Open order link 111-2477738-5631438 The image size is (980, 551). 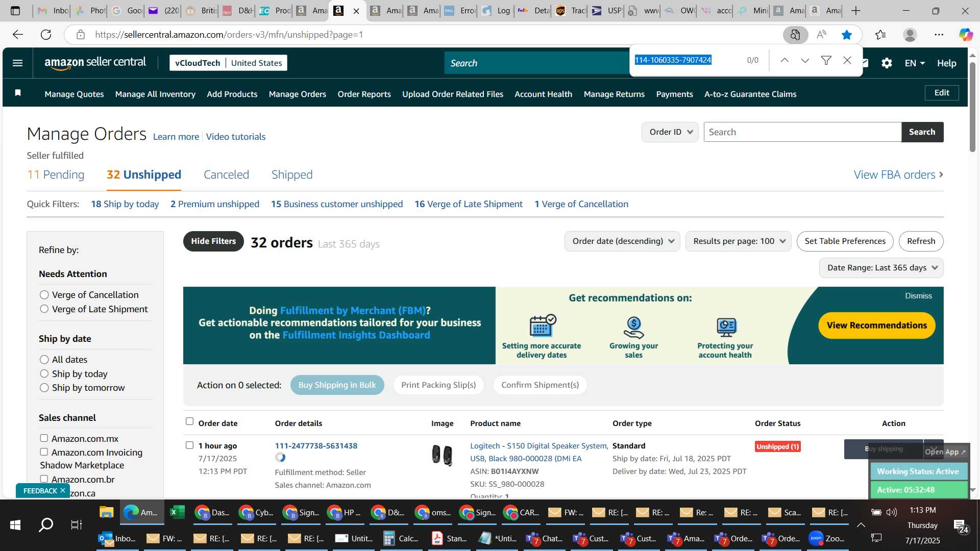[x=316, y=445]
